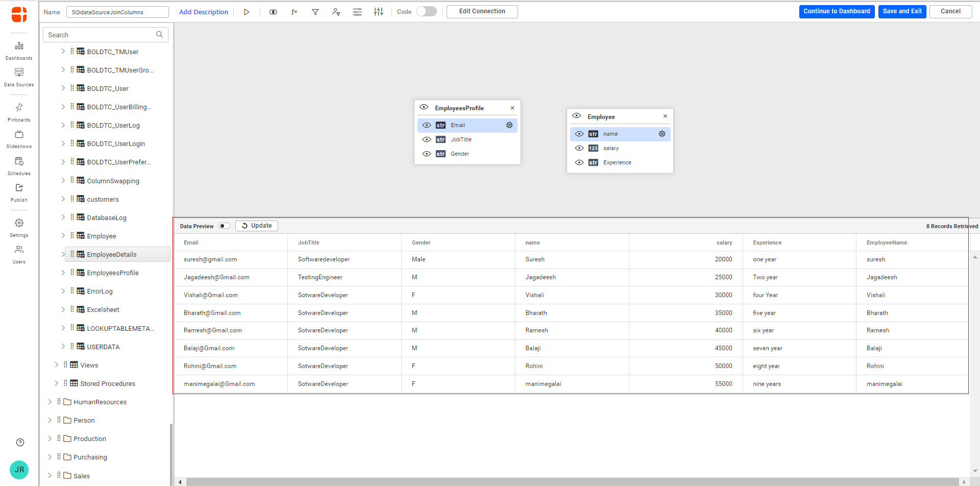Open Dashboards from the left sidebar

[x=19, y=50]
